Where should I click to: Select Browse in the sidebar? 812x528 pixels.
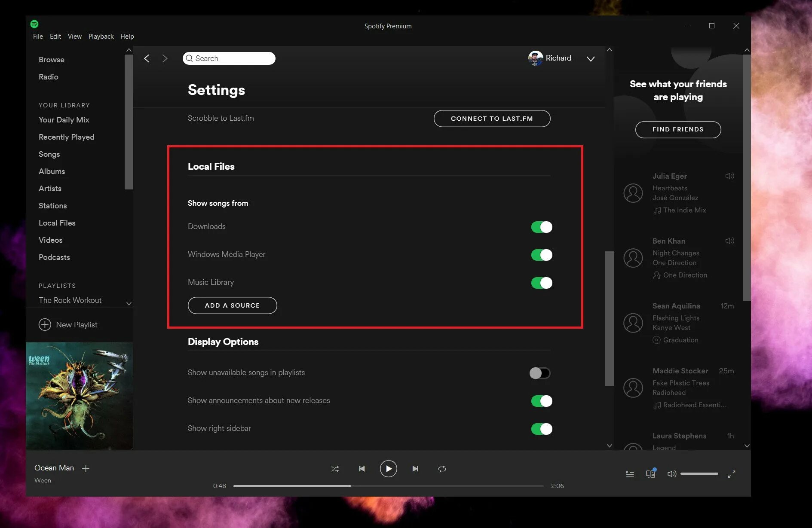point(52,60)
